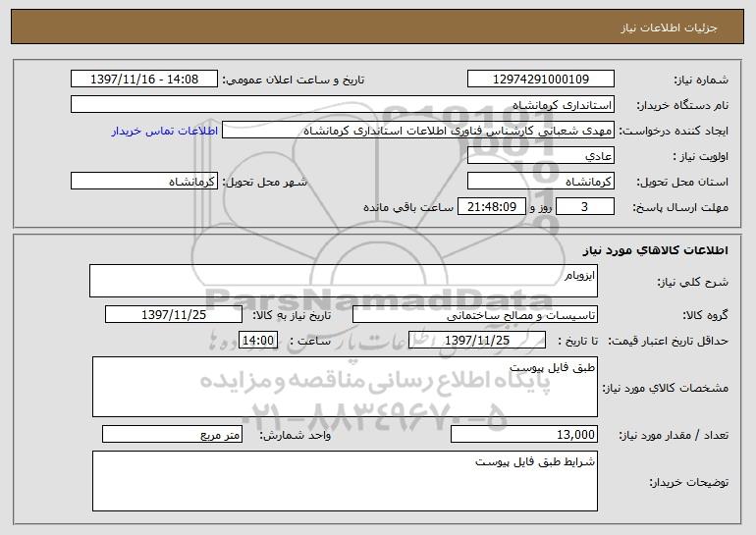Select the buyer organization name field

tap(343, 105)
